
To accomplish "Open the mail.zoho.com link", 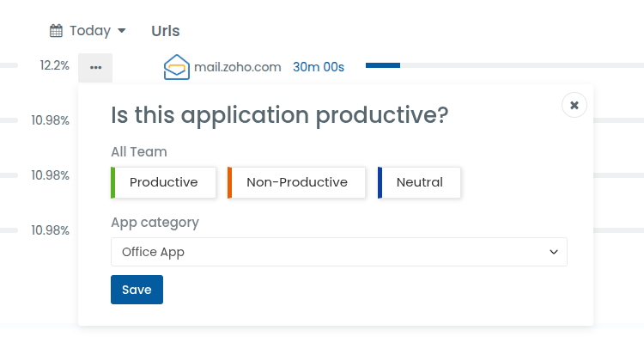I will pyautogui.click(x=238, y=67).
